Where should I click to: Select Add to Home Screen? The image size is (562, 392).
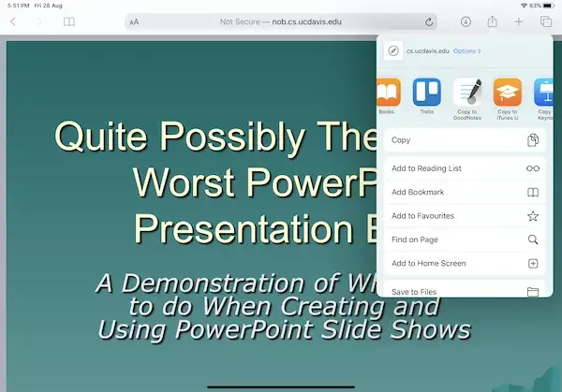(x=465, y=264)
